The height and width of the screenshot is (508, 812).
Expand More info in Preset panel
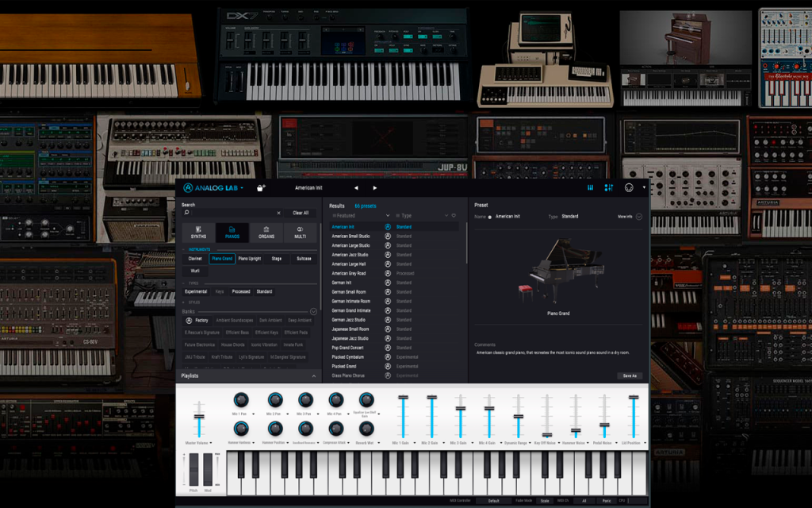pos(630,217)
